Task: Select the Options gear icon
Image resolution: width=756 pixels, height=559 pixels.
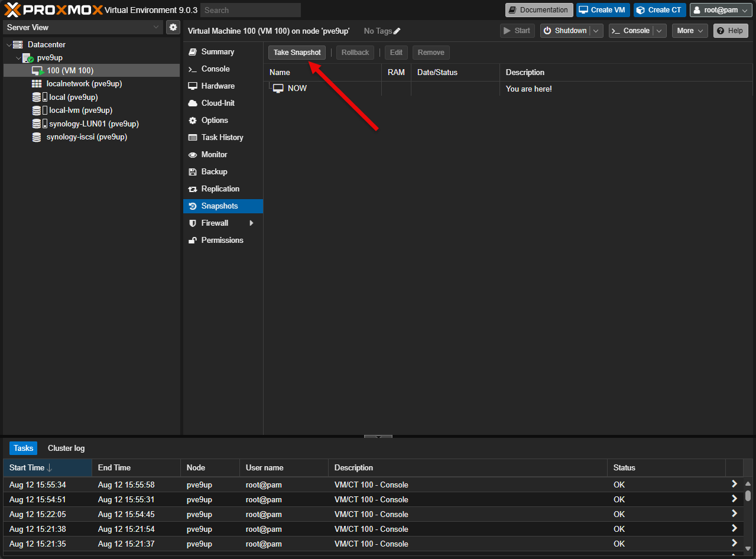Action: point(193,120)
